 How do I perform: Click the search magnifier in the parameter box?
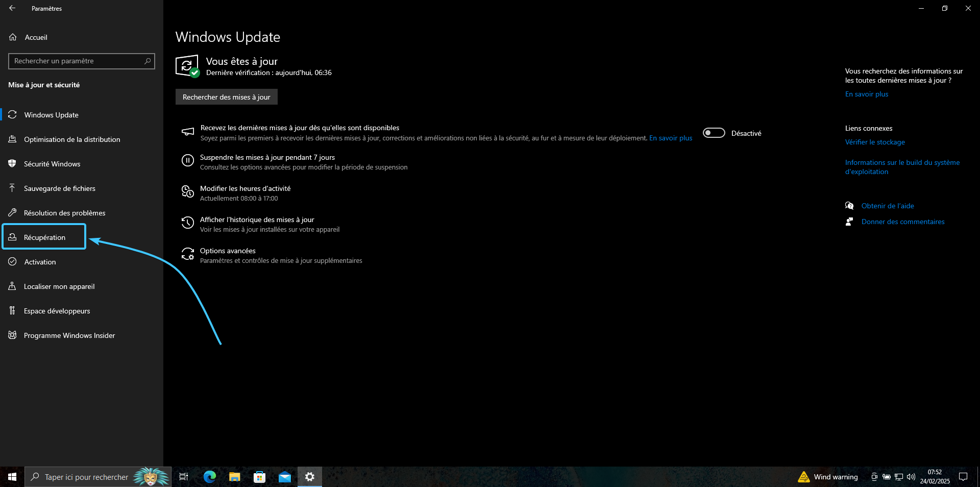point(148,61)
